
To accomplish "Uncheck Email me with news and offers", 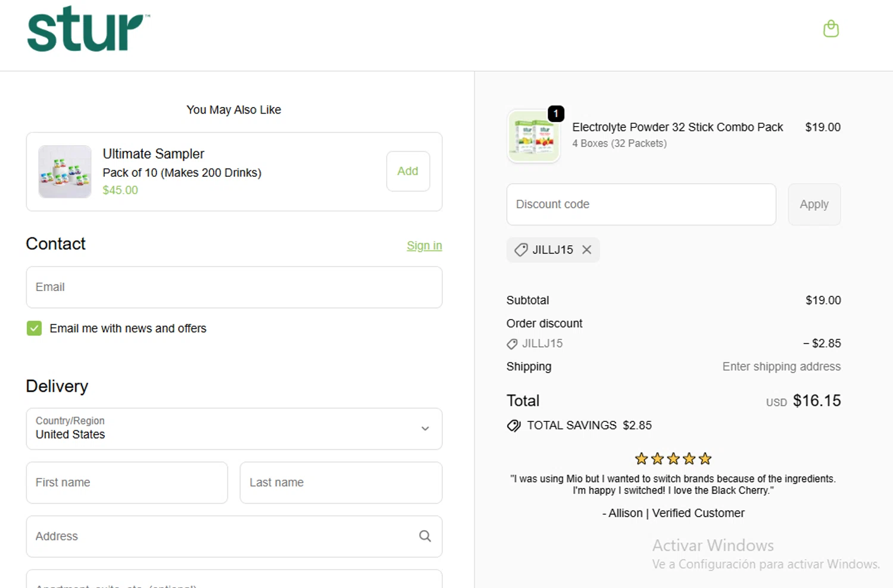I will 34,329.
